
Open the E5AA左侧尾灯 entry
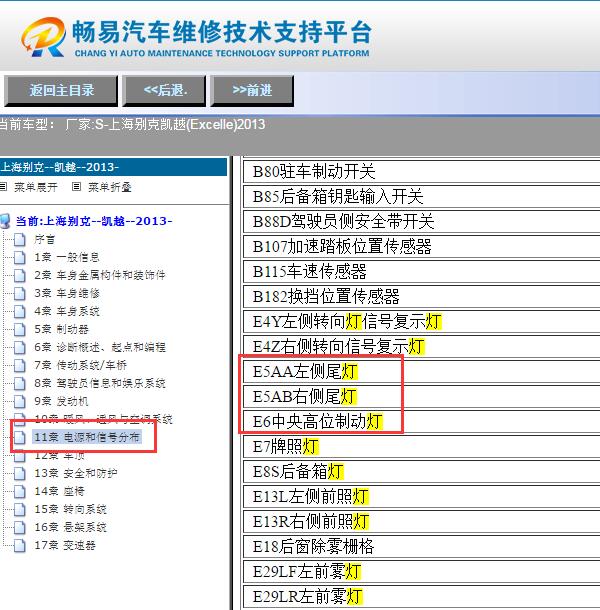pos(421,372)
